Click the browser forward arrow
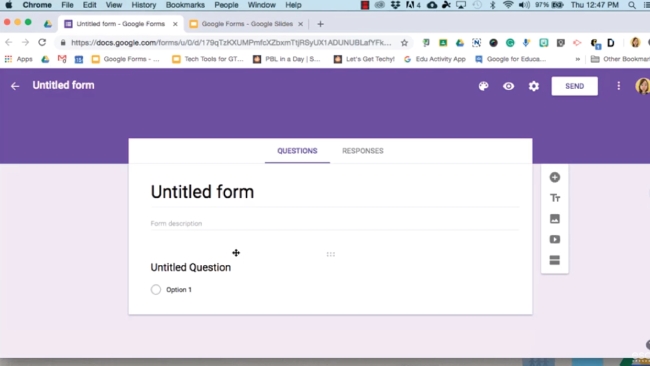Viewport: 650px width, 366px height. [25, 42]
